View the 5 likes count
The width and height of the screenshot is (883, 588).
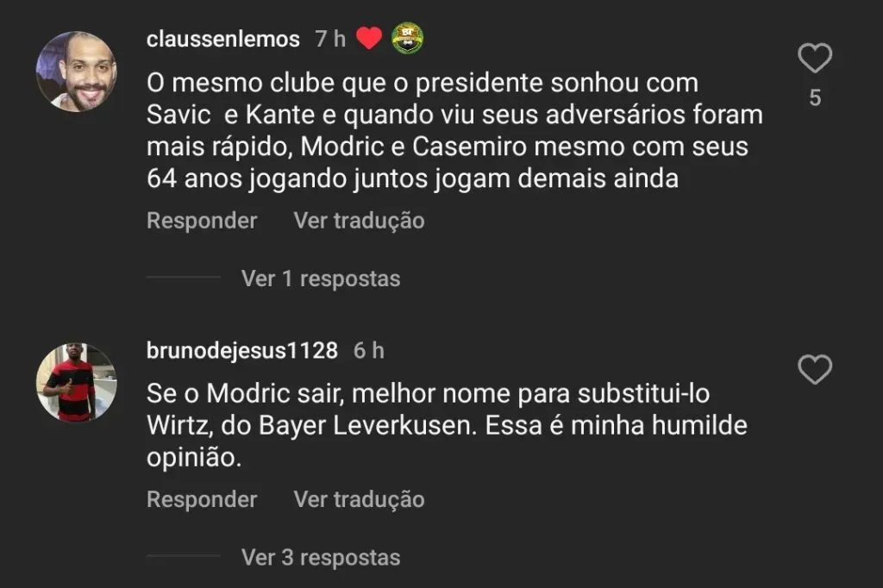(x=815, y=99)
